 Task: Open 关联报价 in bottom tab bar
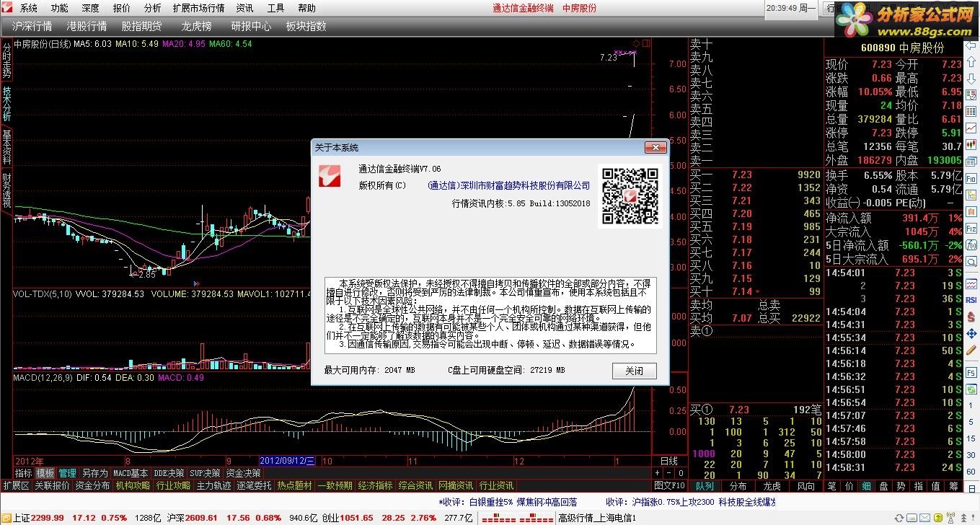(52, 486)
